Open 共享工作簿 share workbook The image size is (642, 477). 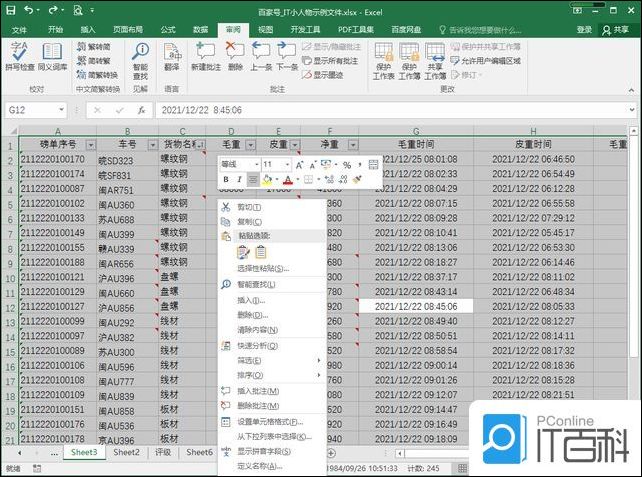(x=435, y=61)
